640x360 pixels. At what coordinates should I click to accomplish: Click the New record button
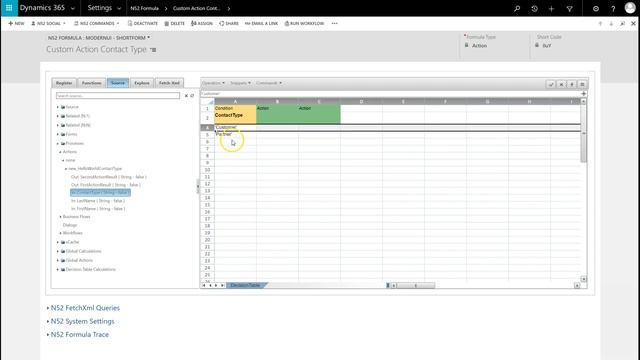pos(16,23)
